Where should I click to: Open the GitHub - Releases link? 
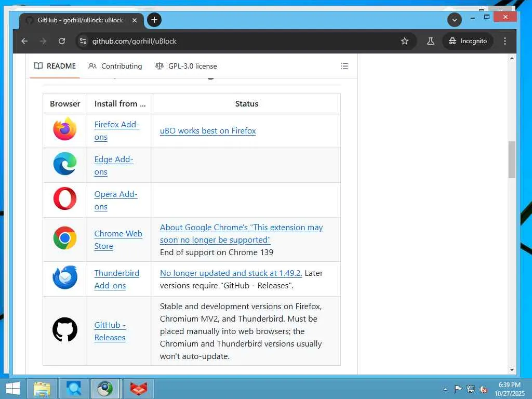coord(110,331)
